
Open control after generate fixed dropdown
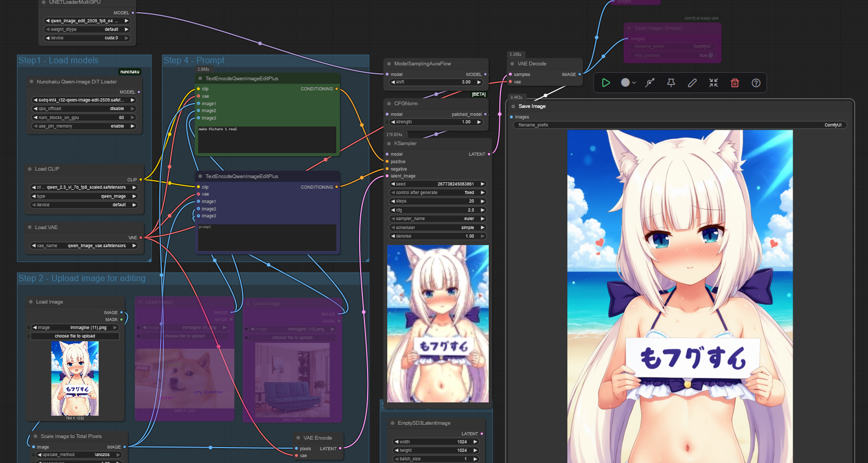click(x=438, y=192)
